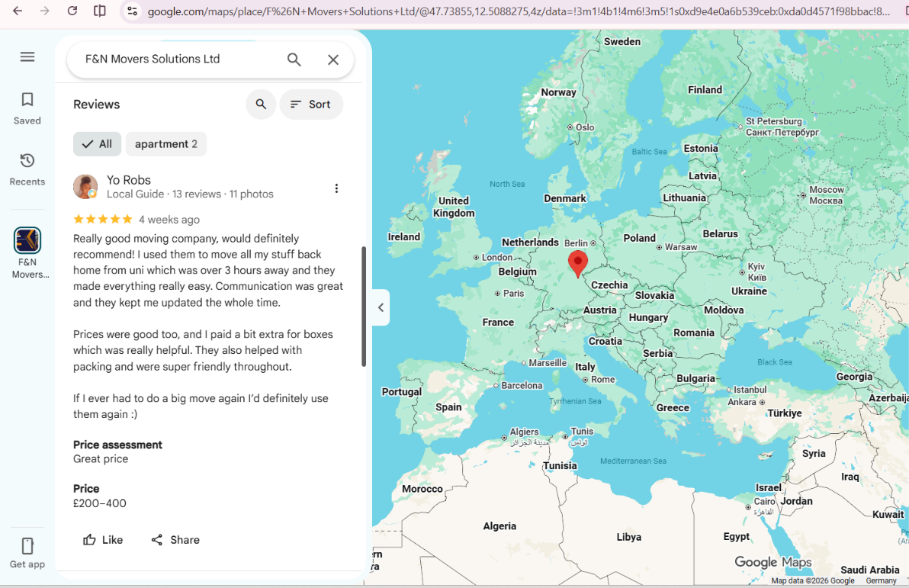The height and width of the screenshot is (588, 909).
Task: Click the '£200–400' price value
Action: click(100, 503)
